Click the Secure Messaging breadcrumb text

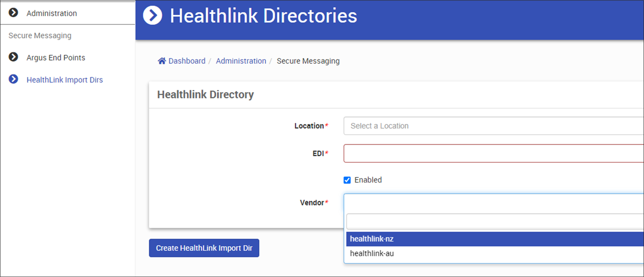tap(308, 61)
